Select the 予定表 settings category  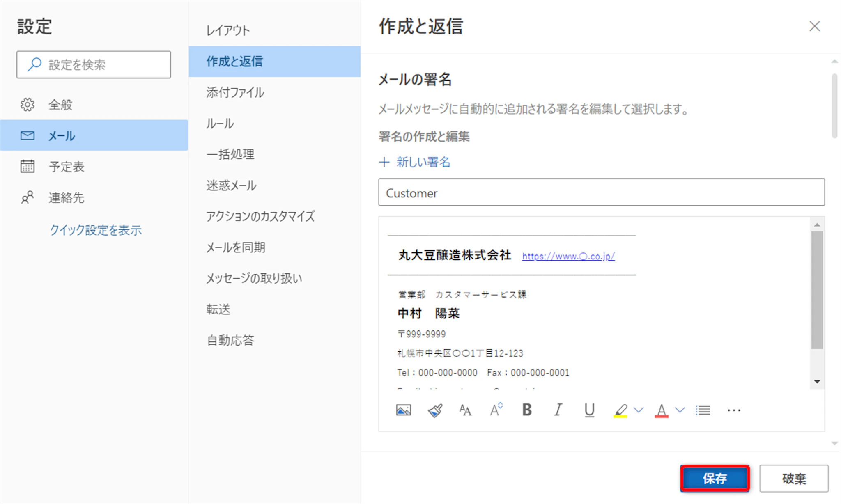67,167
